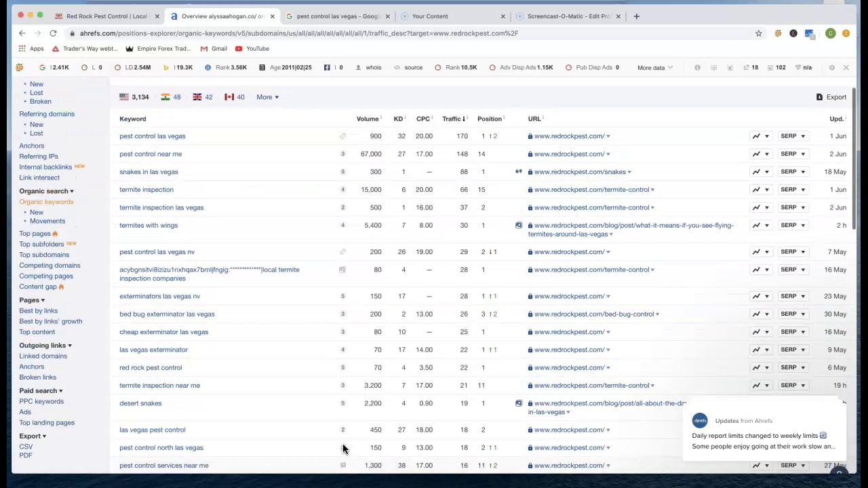
Task: Expand URL dropdown arrow for bed-bug-control
Action: tap(657, 314)
